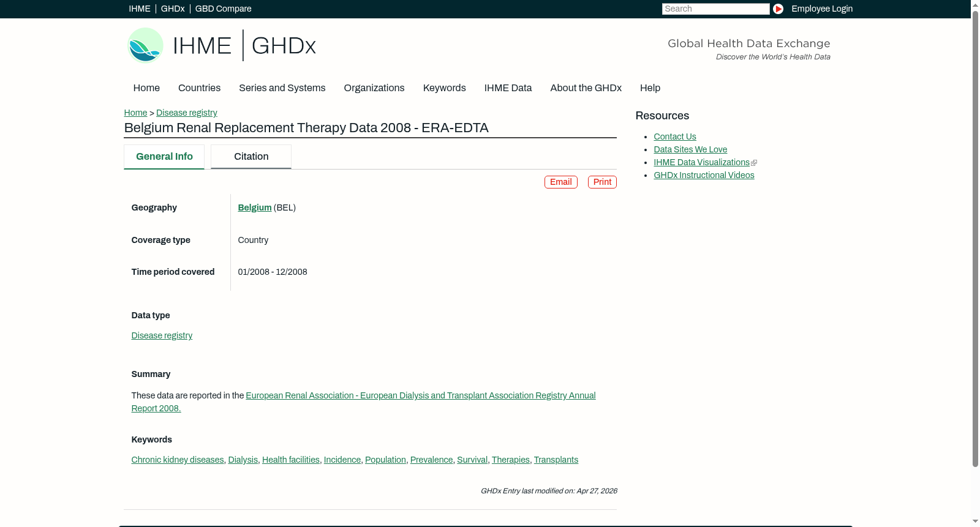
Task: Click the scrollbar down arrow
Action: coord(975,522)
